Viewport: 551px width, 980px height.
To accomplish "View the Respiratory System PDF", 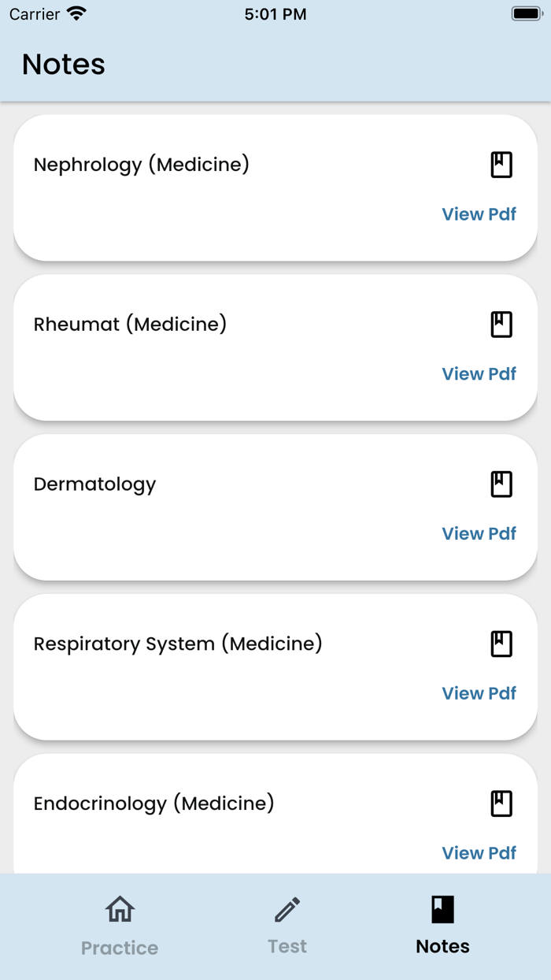I will tap(479, 693).
